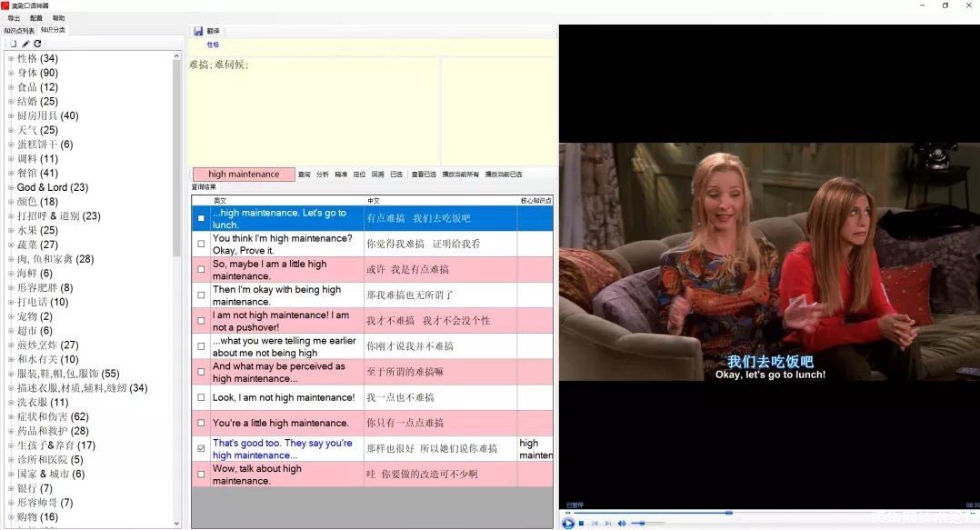Click the 已选 button
Viewport: 980px width, 530px height.
[x=396, y=175]
